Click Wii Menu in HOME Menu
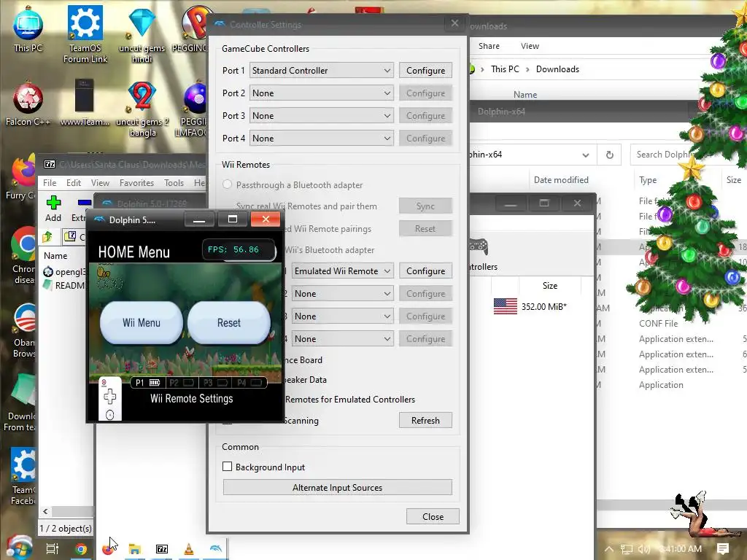Viewport: 747px width, 560px height. (141, 323)
